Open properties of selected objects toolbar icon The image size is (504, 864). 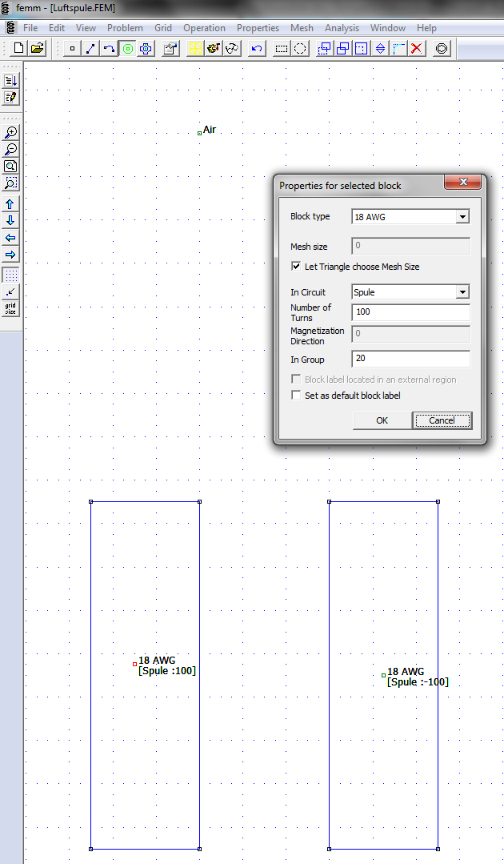coord(170,49)
